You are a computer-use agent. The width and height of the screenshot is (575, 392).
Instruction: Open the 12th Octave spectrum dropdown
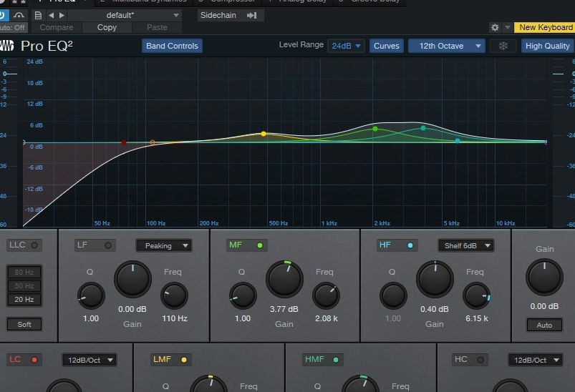click(447, 46)
